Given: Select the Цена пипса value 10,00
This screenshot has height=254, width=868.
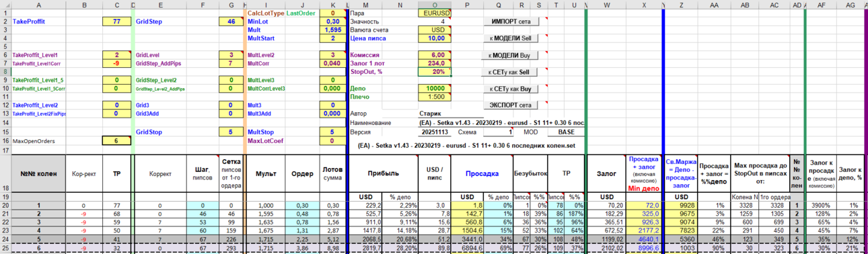Looking at the screenshot, I should [x=434, y=38].
